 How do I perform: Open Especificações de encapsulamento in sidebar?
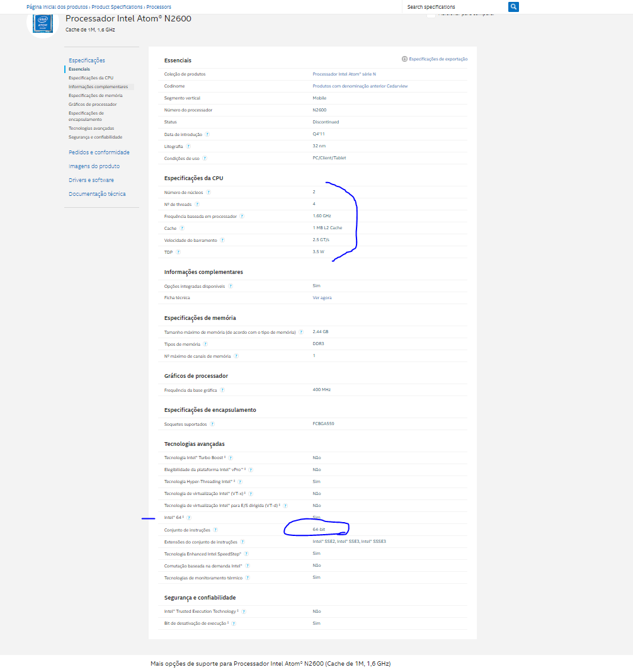(86, 116)
